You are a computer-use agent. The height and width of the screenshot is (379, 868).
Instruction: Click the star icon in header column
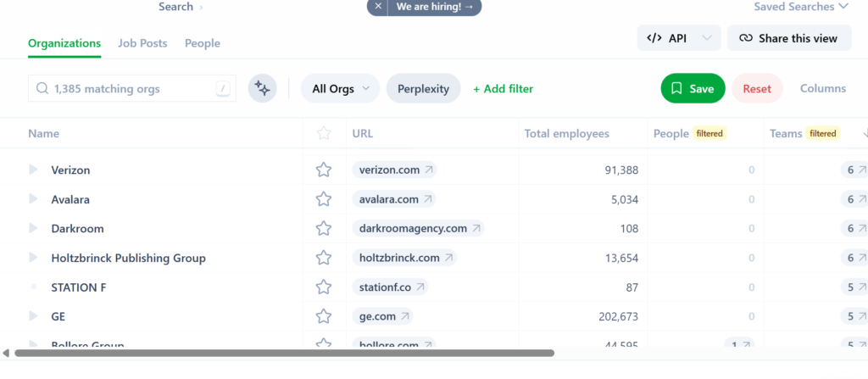pyautogui.click(x=323, y=133)
